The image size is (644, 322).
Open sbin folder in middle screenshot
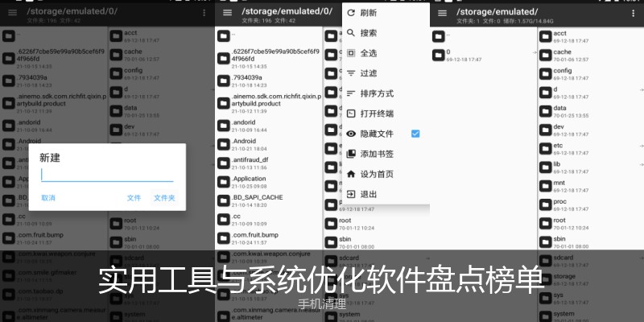377,242
